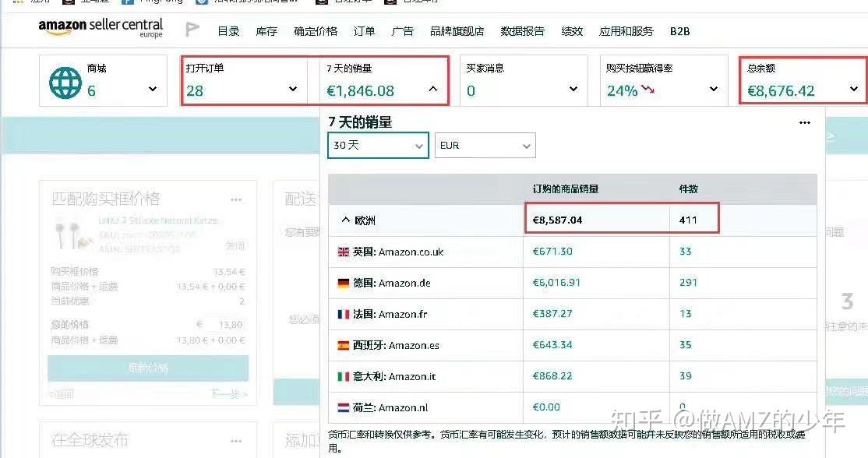This screenshot has height=458, width=868.
Task: Click Germany units count 291
Action: [x=688, y=283]
